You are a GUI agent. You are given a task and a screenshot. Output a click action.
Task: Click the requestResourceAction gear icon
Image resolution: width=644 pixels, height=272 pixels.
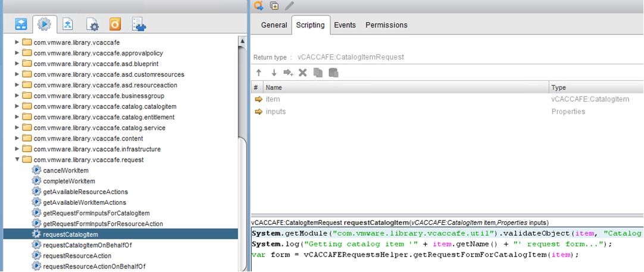point(36,255)
